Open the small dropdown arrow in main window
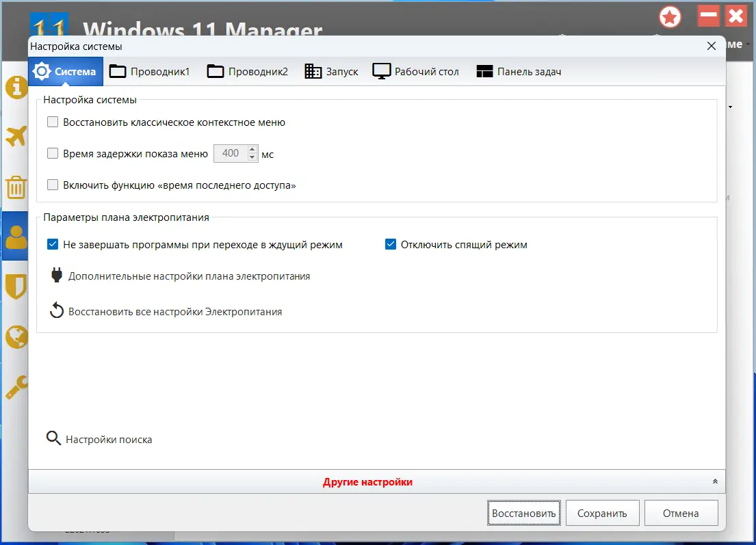Screen dimensions: 756x545 coord(731,107)
